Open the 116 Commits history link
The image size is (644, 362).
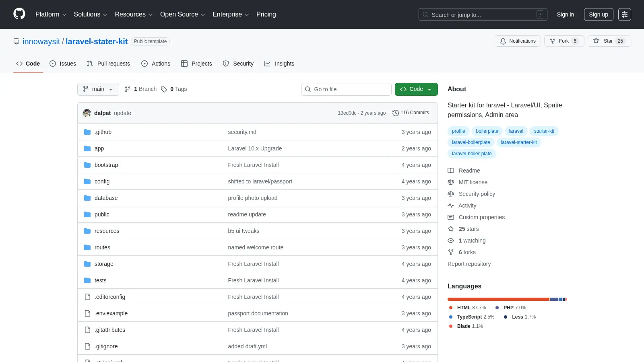tap(411, 113)
